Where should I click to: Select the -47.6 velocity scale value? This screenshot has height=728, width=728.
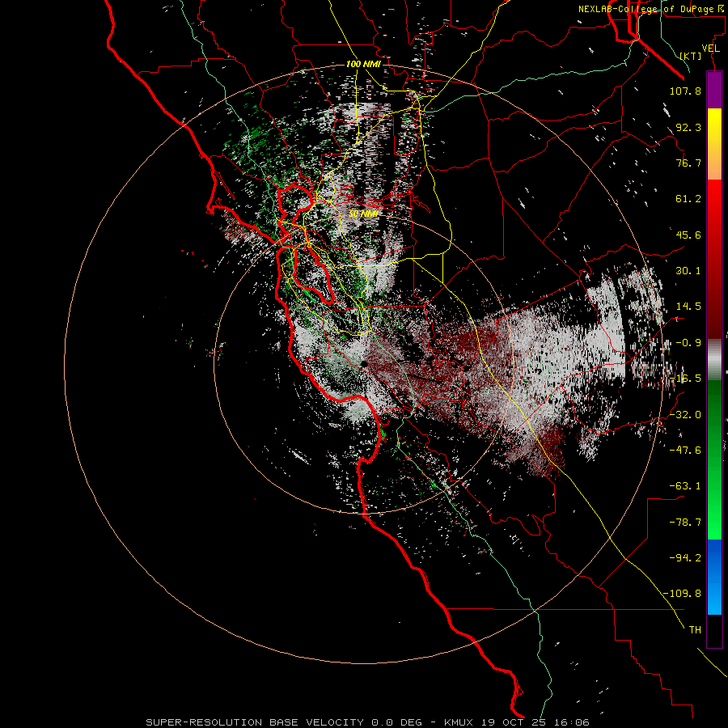(685, 451)
